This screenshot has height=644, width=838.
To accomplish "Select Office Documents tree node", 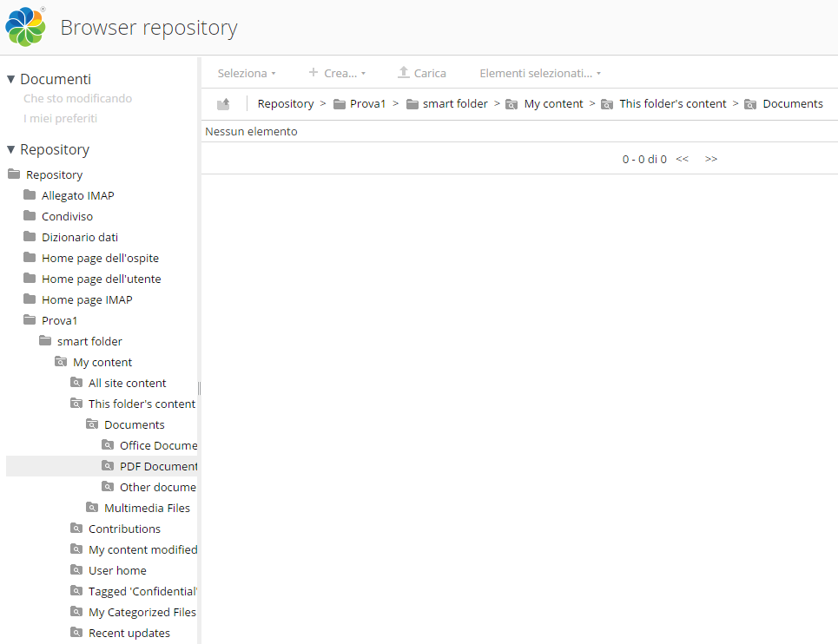I will pyautogui.click(x=158, y=445).
